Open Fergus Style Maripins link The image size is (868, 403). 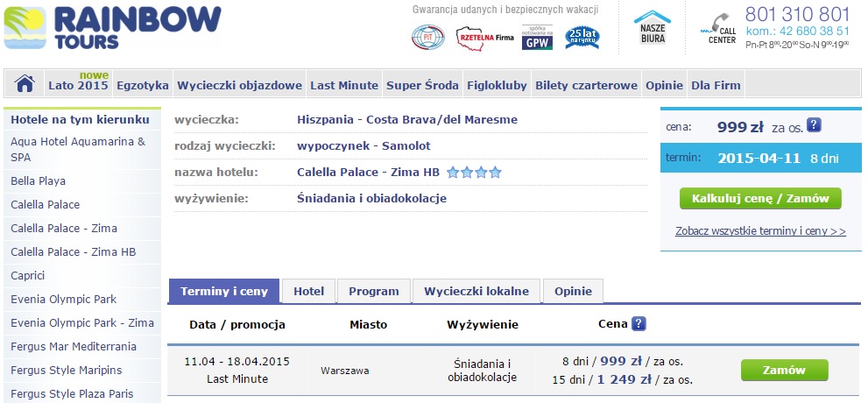[67, 371]
